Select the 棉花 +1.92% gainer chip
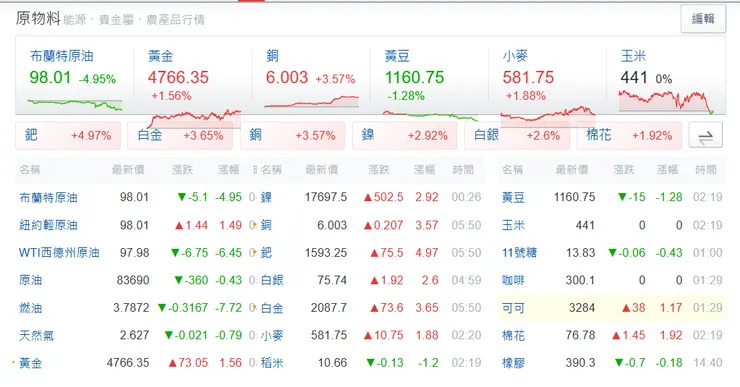This screenshot has width=740, height=387. (629, 136)
